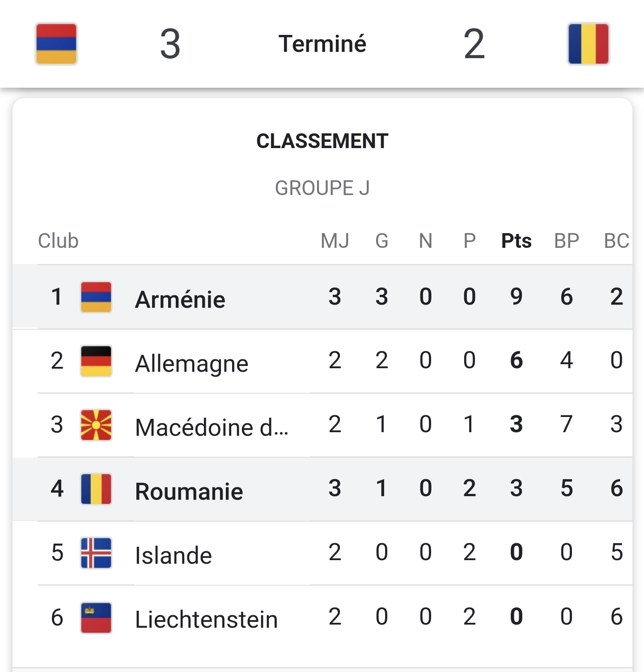Screen dimensions: 644x672
Task: Open the Liechtenstein team name
Action: 206,620
